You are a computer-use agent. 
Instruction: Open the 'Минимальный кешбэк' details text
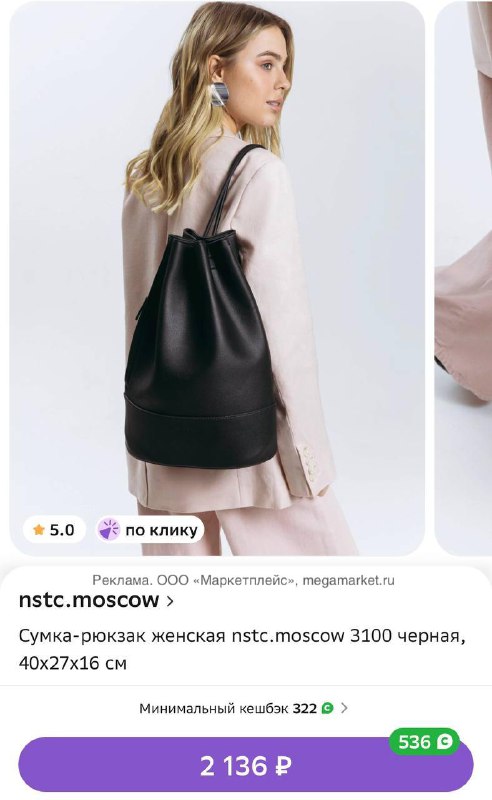(x=214, y=708)
